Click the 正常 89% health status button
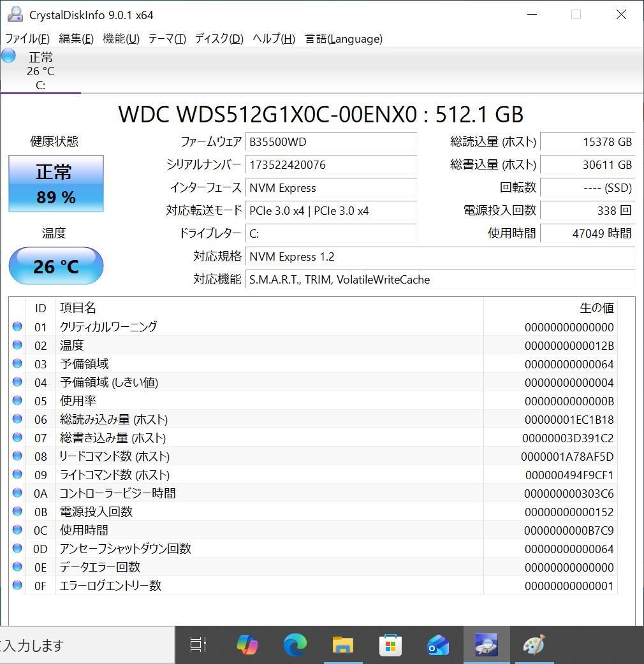644x664 pixels. [55, 184]
